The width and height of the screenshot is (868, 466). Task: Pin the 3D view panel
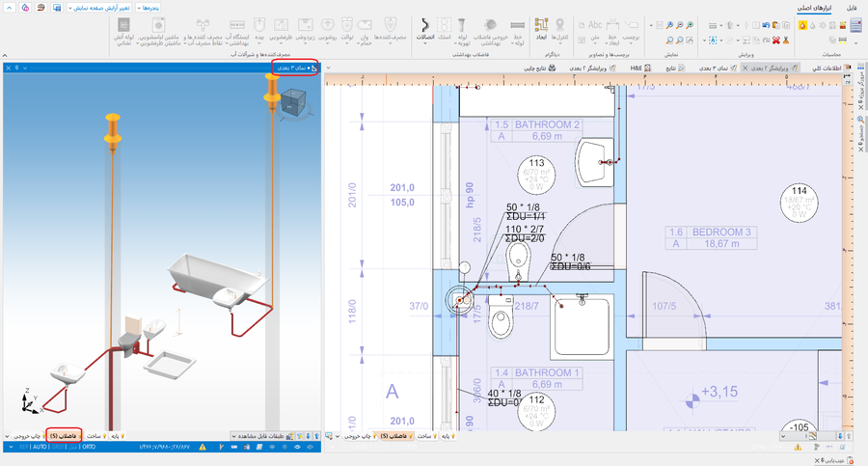coord(17,69)
